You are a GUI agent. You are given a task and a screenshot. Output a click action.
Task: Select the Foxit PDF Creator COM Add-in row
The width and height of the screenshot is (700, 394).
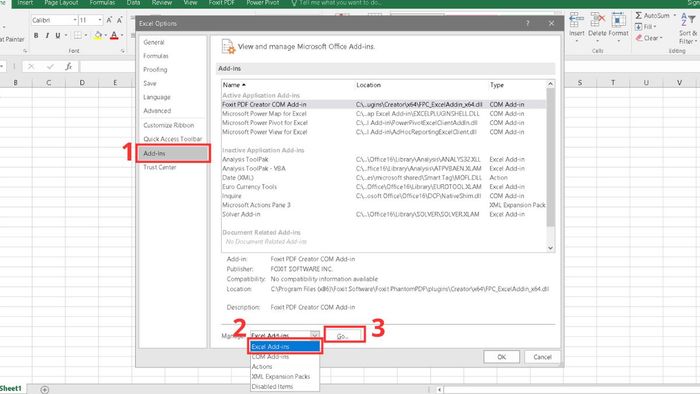[383, 104]
